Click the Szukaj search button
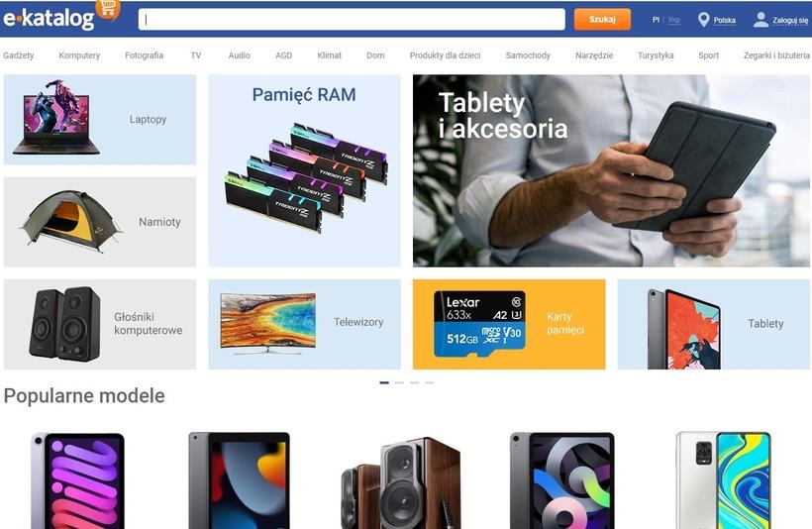This screenshot has width=812, height=529. coord(602,20)
